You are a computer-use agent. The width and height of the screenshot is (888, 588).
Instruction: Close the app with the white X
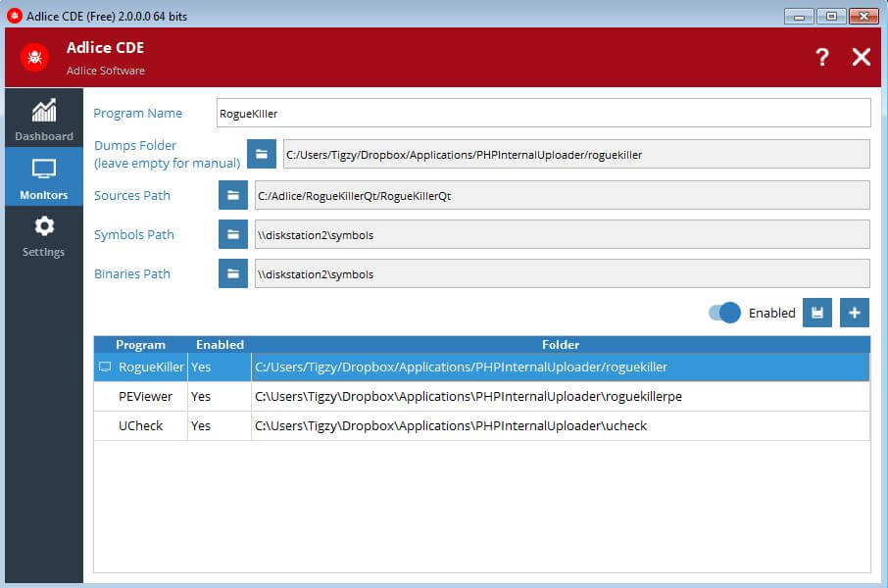click(x=861, y=57)
